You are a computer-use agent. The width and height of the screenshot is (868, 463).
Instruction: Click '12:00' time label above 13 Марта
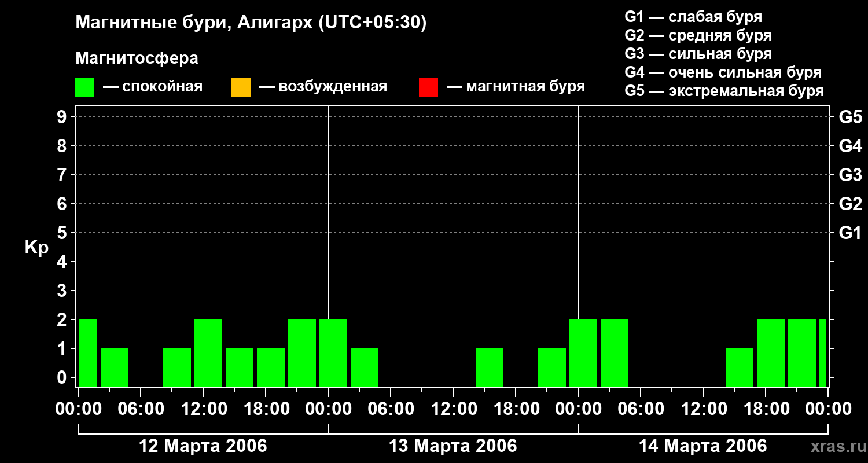[453, 409]
